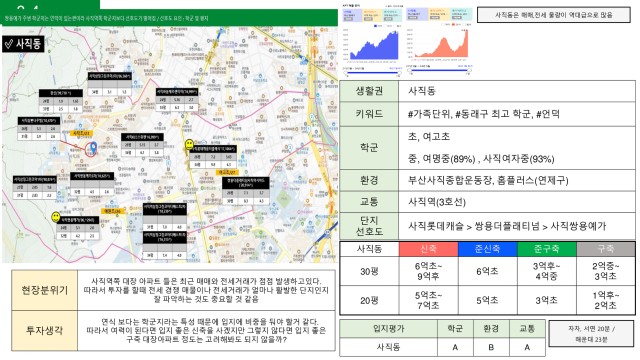Click the '3억초' cell in the 준구축 column
The image size is (640, 360).
[x=547, y=300]
